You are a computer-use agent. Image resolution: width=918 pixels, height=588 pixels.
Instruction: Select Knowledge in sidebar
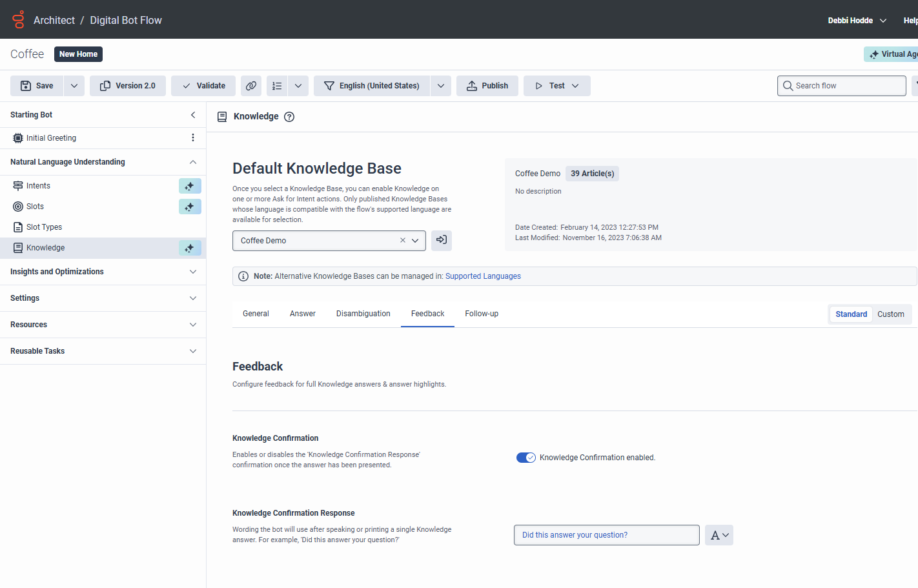(45, 248)
